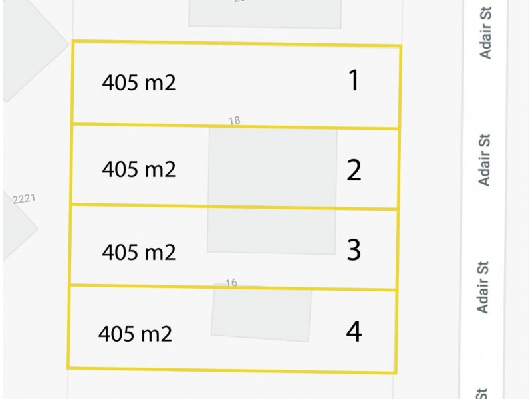Click the partial St label at bottom-right
The image size is (532, 399).
(482, 394)
